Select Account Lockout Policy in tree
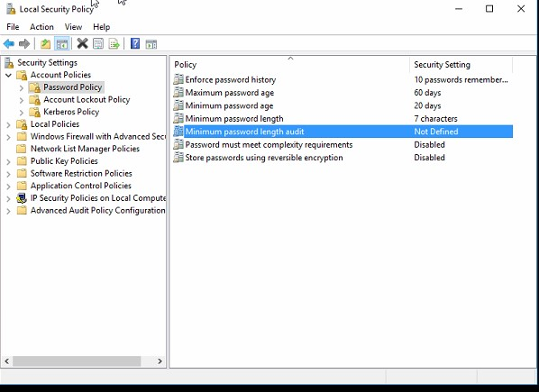The image size is (539, 392). point(87,100)
